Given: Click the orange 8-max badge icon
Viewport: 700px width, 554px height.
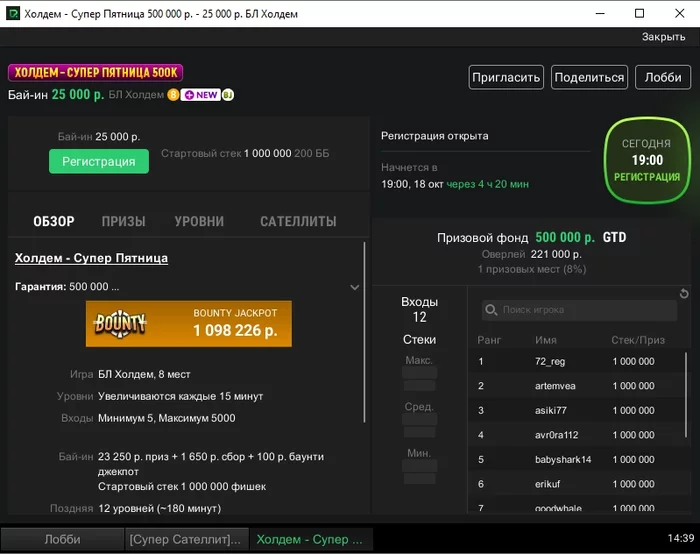Looking at the screenshot, I should (173, 95).
